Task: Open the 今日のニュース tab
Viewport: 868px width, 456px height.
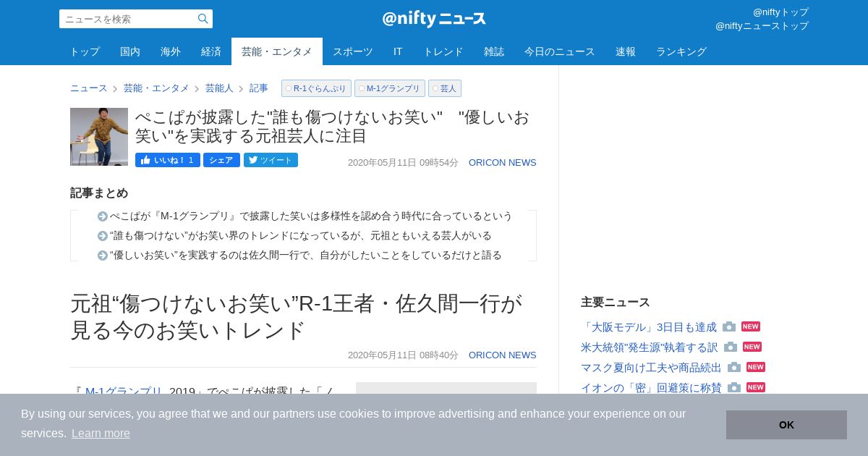Action: tap(560, 51)
